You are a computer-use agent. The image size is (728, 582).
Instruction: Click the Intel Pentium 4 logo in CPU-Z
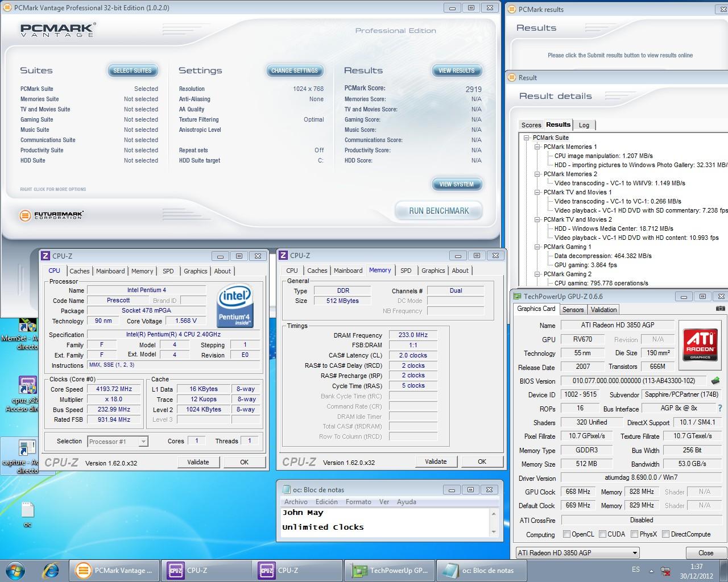[235, 306]
